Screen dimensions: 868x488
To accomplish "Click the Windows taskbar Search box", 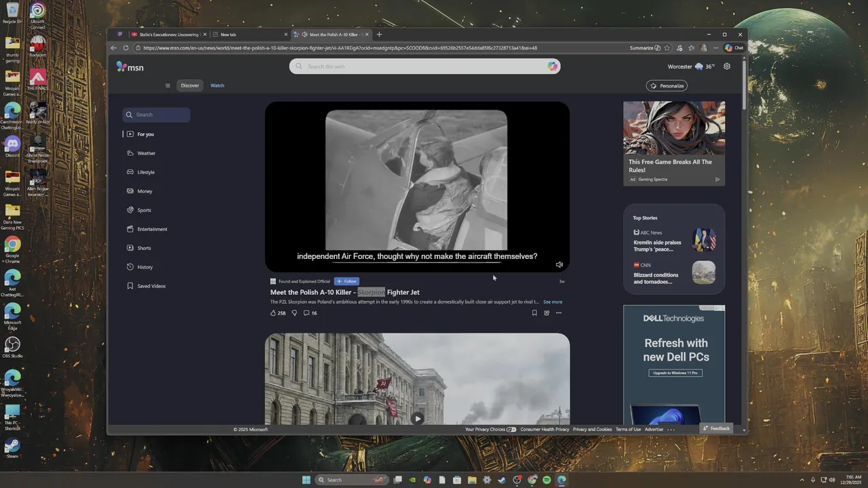I will pos(353,480).
